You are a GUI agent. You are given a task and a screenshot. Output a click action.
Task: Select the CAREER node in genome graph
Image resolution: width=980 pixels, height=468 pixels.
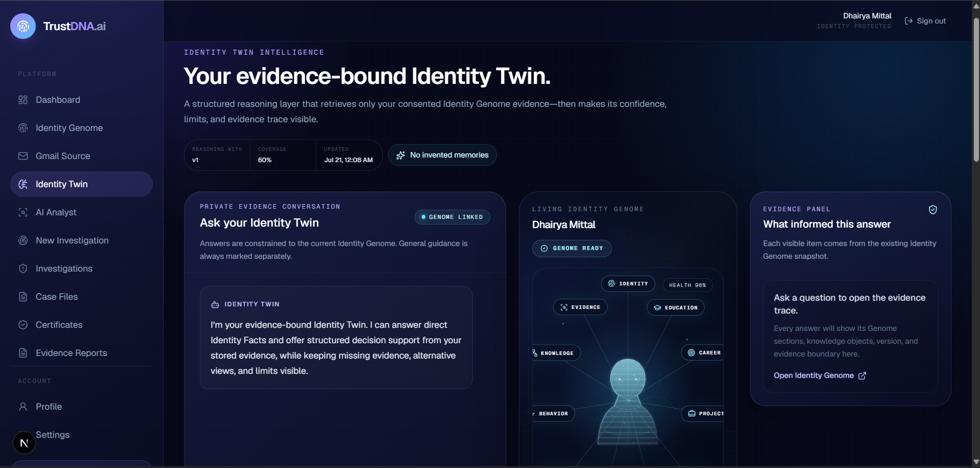point(703,353)
